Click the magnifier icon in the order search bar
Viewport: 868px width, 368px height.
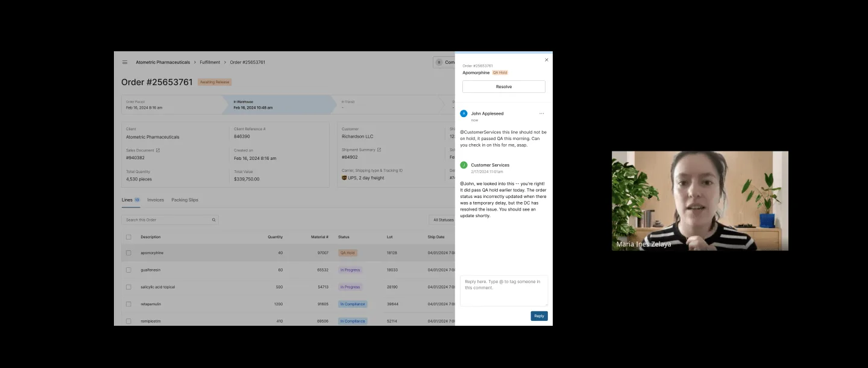pos(213,220)
